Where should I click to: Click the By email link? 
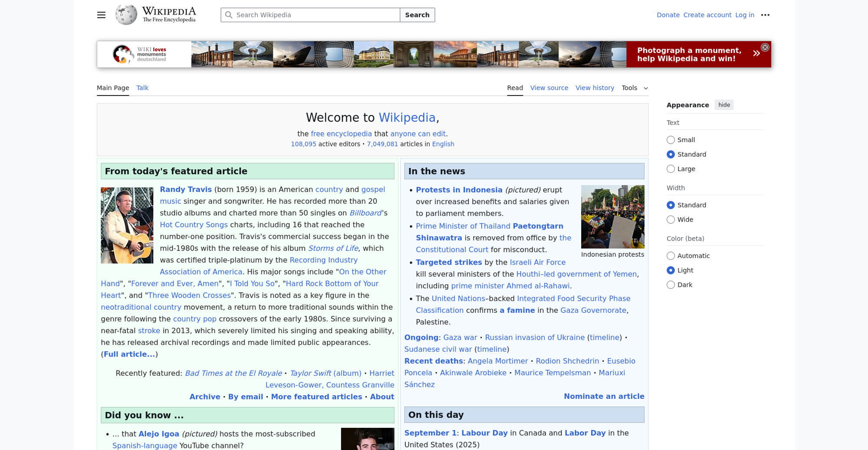coord(246,397)
